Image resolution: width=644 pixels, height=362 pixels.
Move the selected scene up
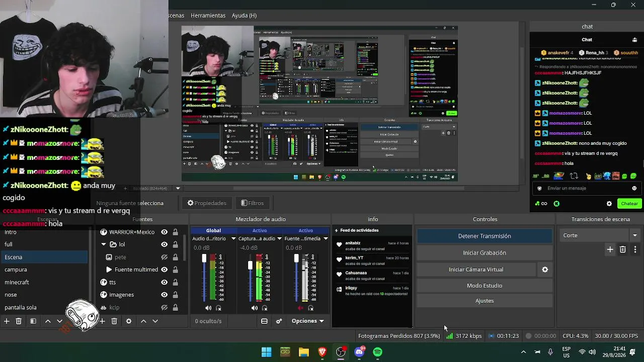[x=48, y=321]
